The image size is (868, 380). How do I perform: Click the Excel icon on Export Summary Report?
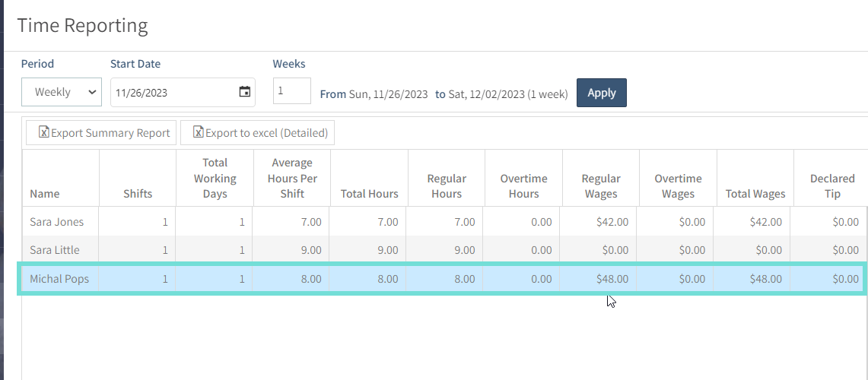[x=43, y=132]
